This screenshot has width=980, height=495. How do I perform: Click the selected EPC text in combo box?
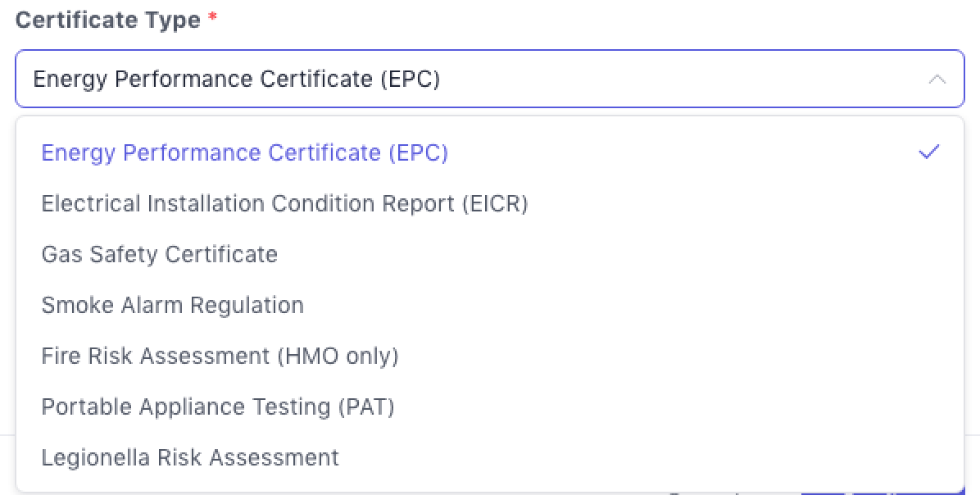coord(237,79)
